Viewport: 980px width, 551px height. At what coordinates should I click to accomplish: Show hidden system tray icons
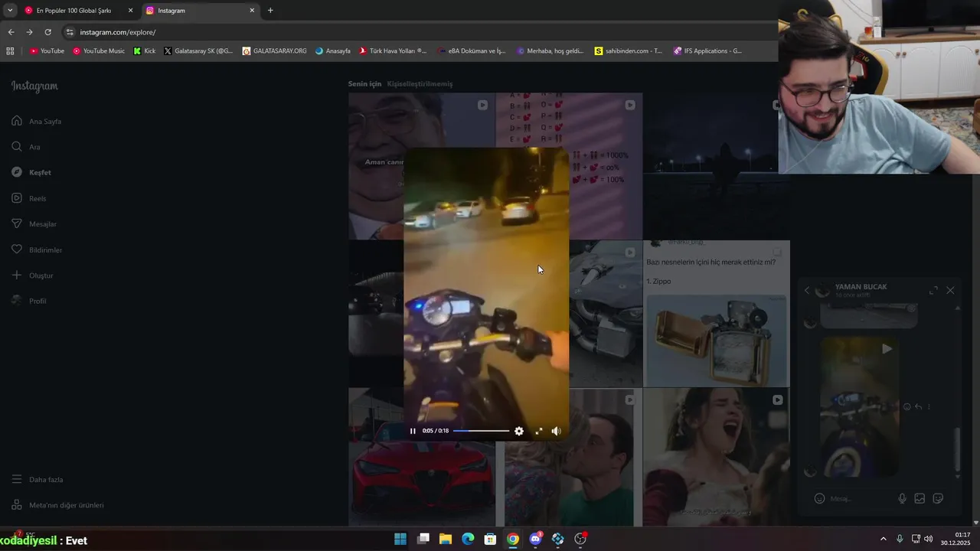point(883,539)
